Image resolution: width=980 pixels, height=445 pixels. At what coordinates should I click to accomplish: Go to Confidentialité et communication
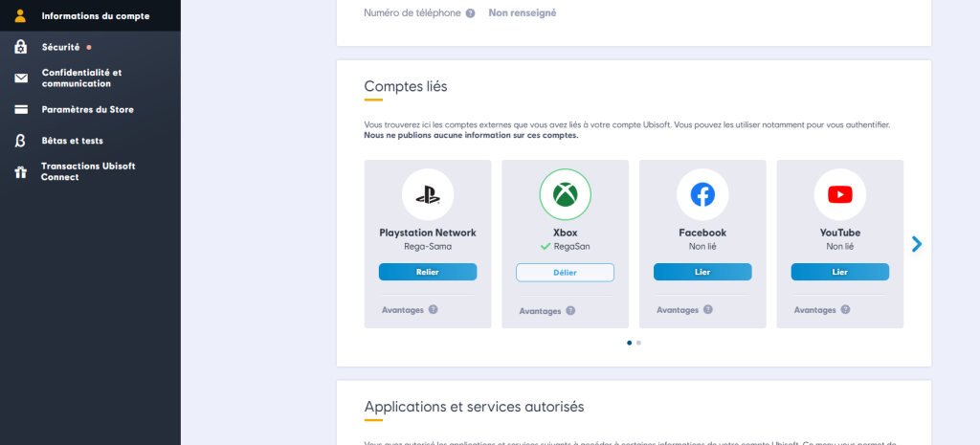click(x=81, y=78)
